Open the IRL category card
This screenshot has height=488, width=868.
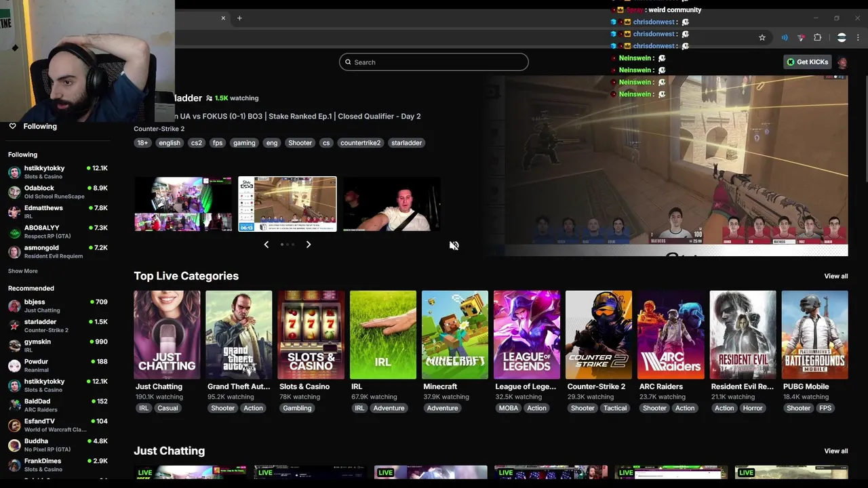click(x=383, y=335)
